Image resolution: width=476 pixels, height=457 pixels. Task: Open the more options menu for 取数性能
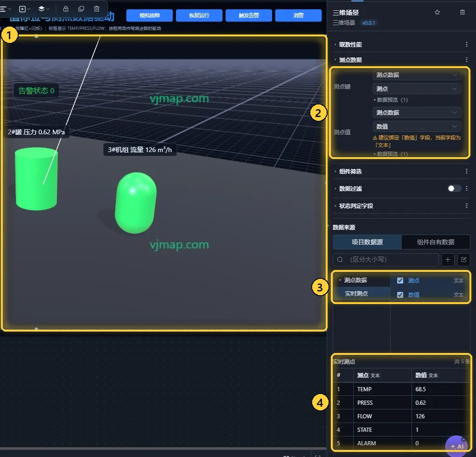[467, 45]
